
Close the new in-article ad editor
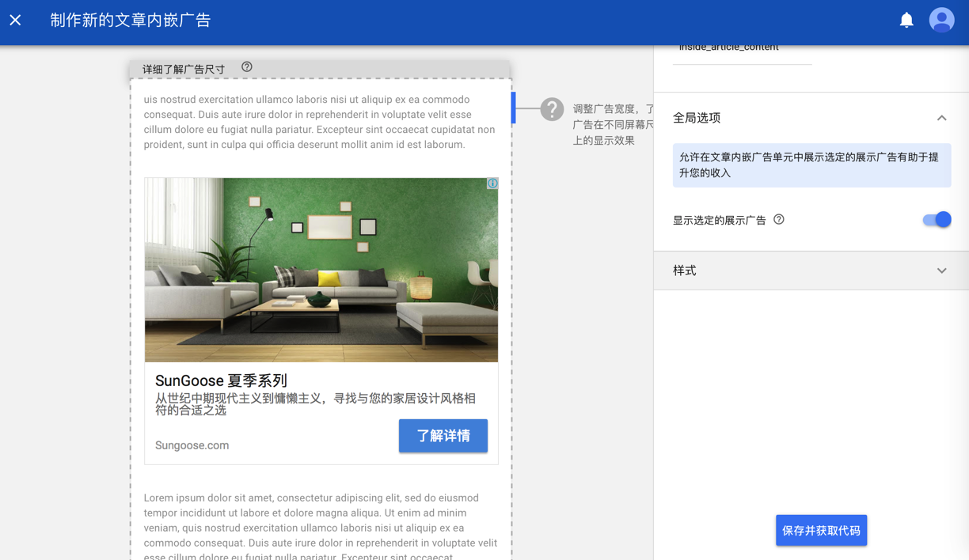tap(16, 20)
